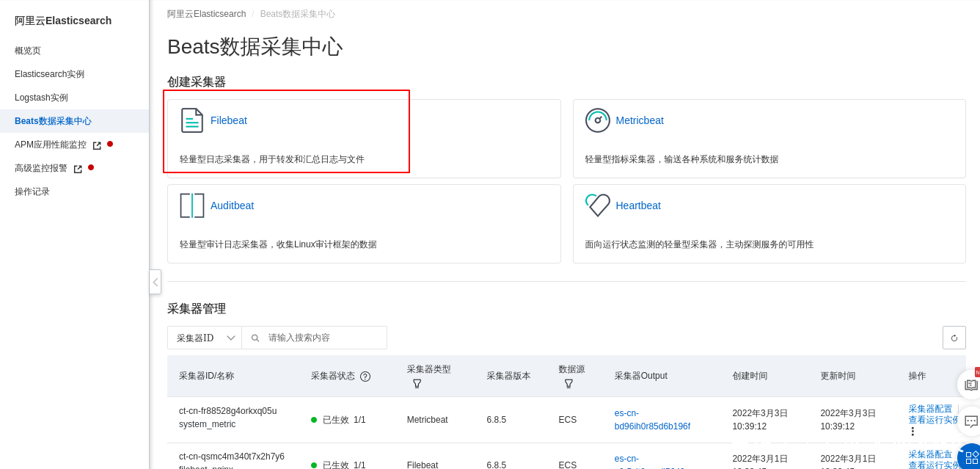
Task: Click the 采集器状态 help question icon
Action: [365, 377]
